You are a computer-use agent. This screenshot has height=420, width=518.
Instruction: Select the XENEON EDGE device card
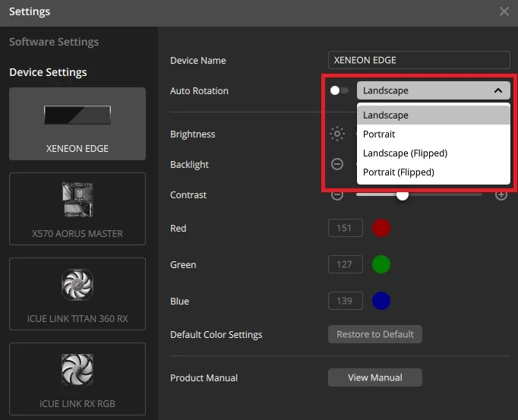[77, 124]
